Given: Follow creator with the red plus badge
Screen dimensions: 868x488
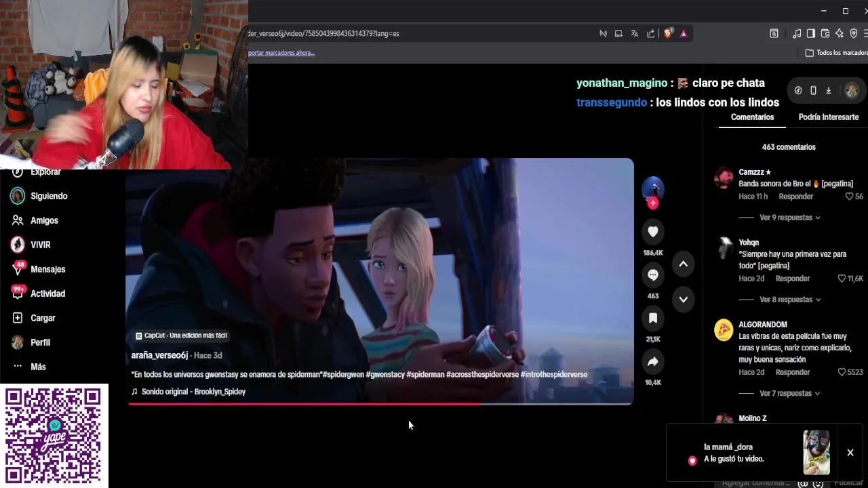Looking at the screenshot, I should point(653,203).
